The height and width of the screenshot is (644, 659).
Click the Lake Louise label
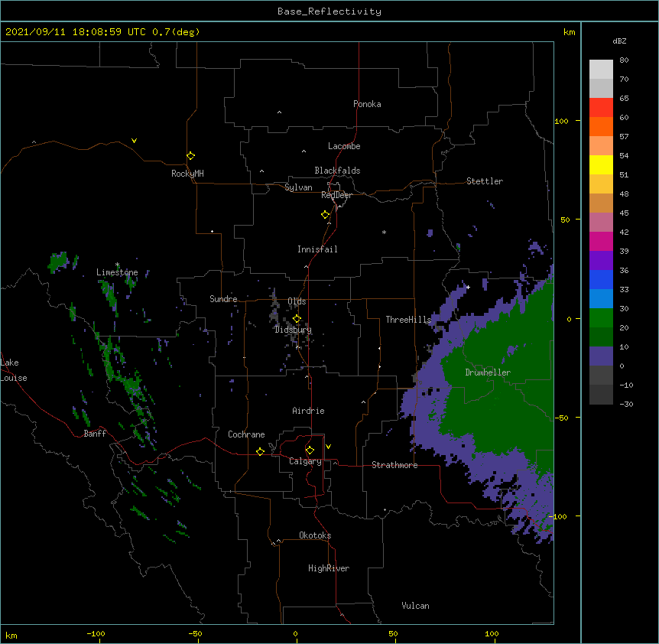pyautogui.click(x=14, y=370)
